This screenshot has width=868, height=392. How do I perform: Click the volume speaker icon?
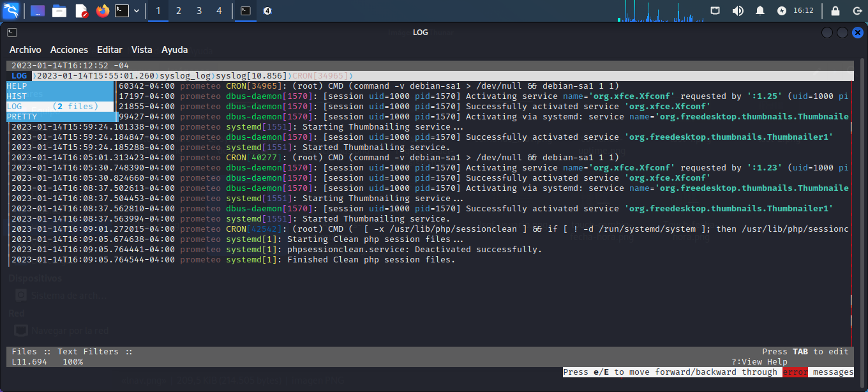(x=738, y=11)
